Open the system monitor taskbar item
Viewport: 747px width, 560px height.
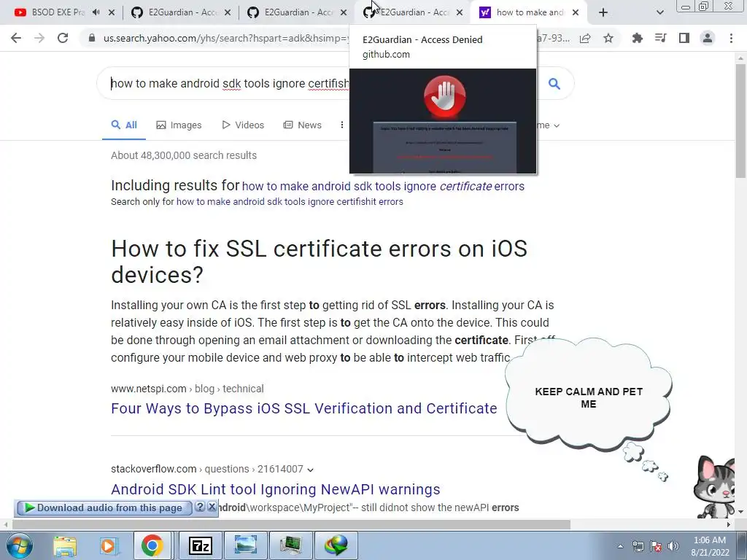point(290,545)
